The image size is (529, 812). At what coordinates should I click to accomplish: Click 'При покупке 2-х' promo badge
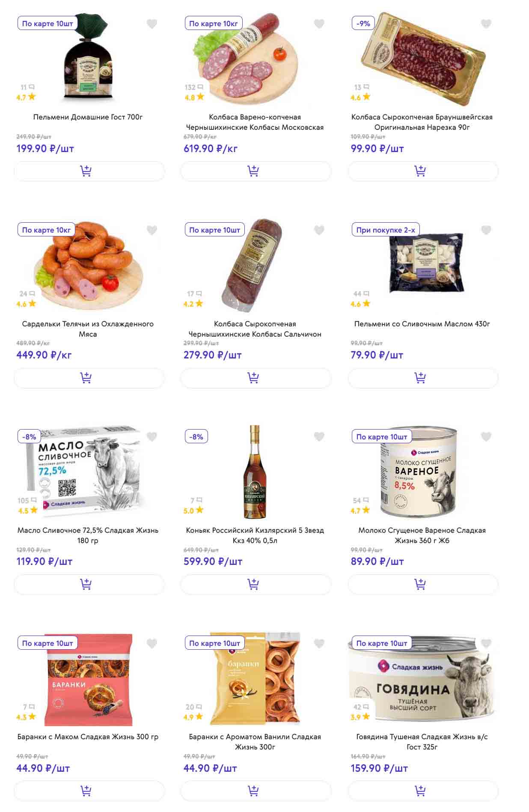[385, 230]
